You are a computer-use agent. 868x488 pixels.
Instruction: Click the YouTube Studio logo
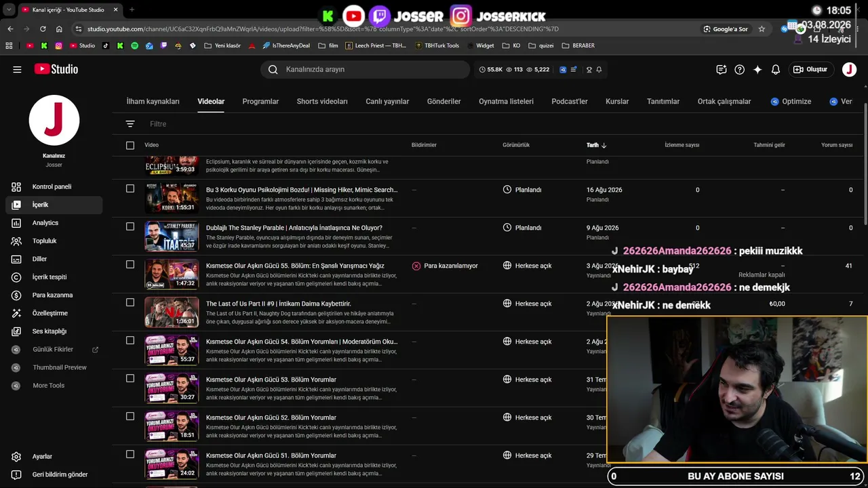[x=56, y=69]
